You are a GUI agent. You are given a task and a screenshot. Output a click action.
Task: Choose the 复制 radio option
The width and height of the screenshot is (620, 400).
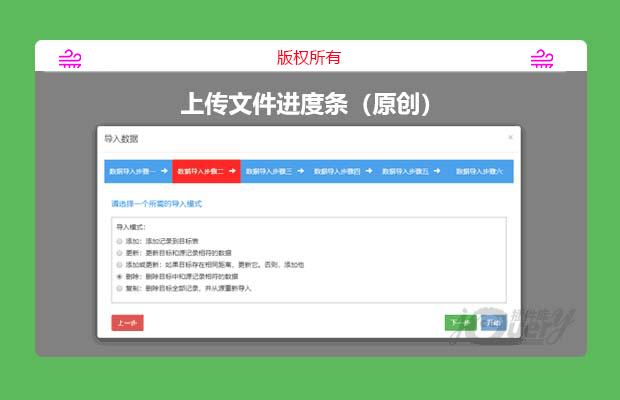click(x=120, y=288)
